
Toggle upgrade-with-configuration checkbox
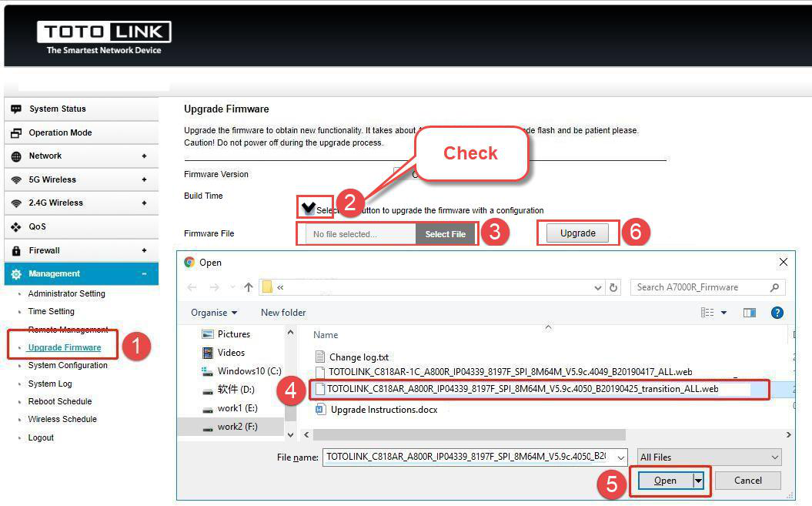(x=308, y=208)
